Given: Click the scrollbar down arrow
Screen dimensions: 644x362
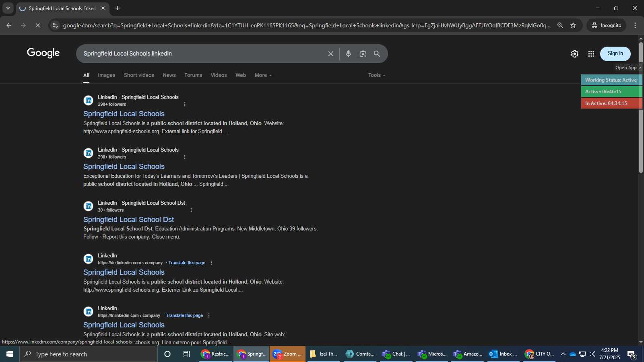Looking at the screenshot, I should click(641, 342).
